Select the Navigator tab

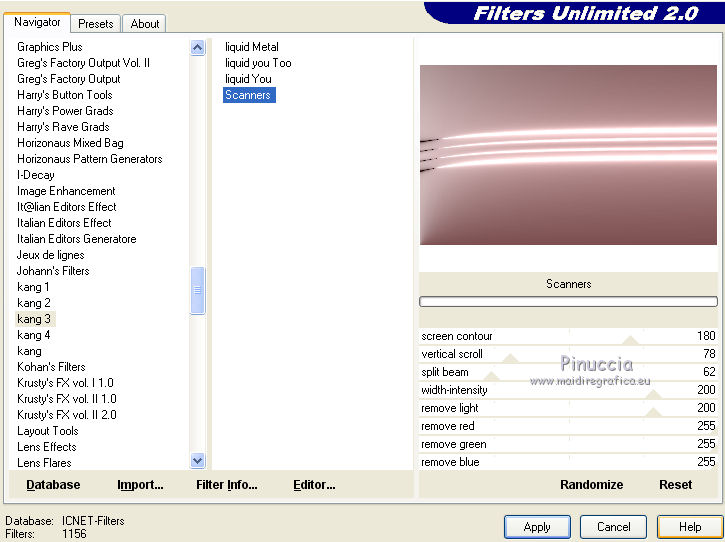[37, 22]
